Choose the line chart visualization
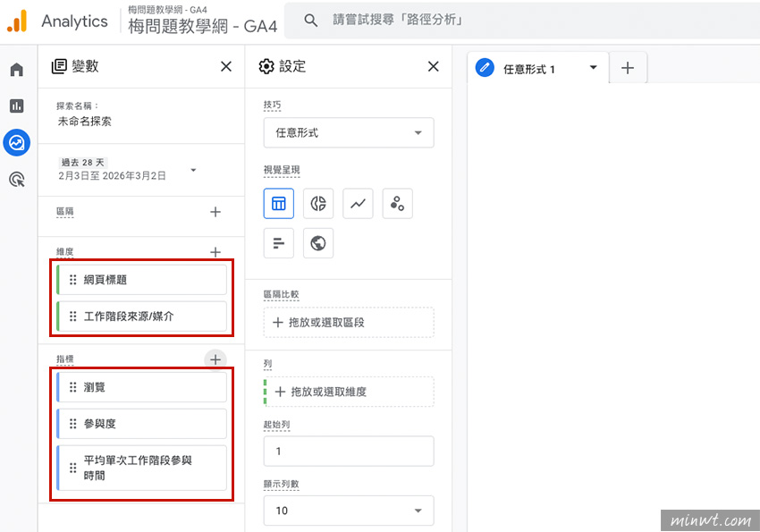The width and height of the screenshot is (760, 532). pos(358,203)
